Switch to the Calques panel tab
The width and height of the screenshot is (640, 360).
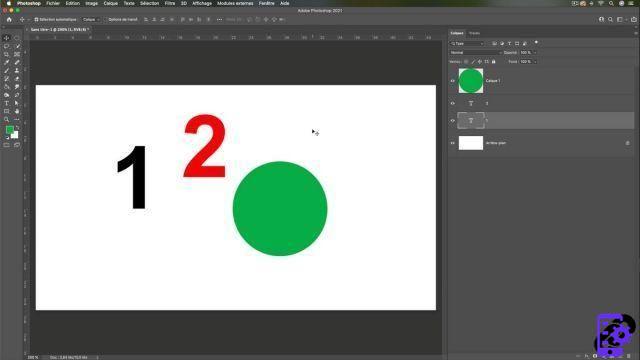pyautogui.click(x=457, y=33)
